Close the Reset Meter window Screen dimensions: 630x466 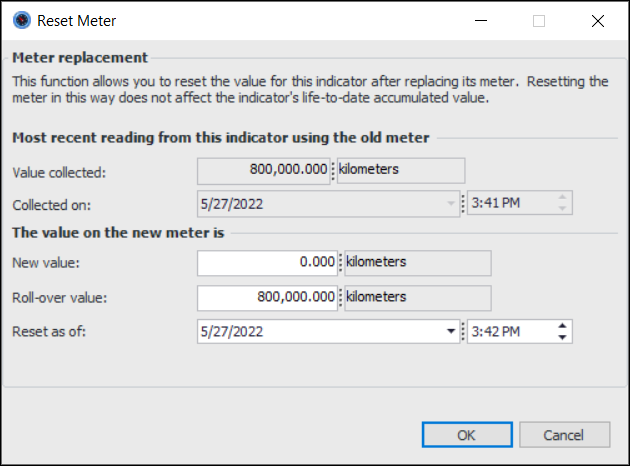[598, 20]
